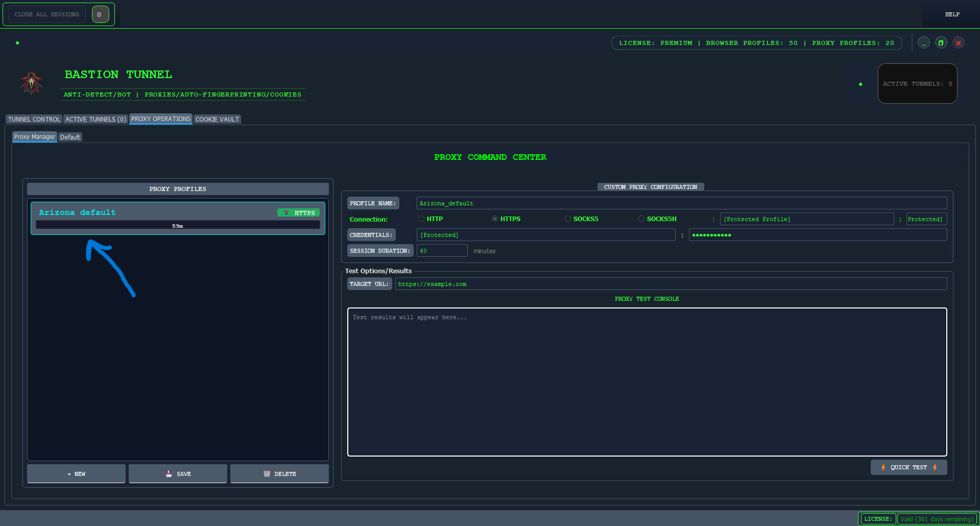
Task: Click the Proxy Test Console label
Action: click(647, 299)
